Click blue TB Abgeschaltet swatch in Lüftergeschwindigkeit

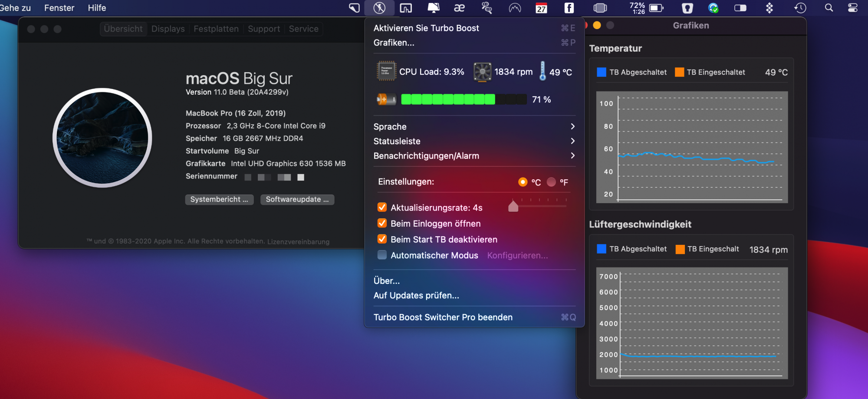point(602,249)
